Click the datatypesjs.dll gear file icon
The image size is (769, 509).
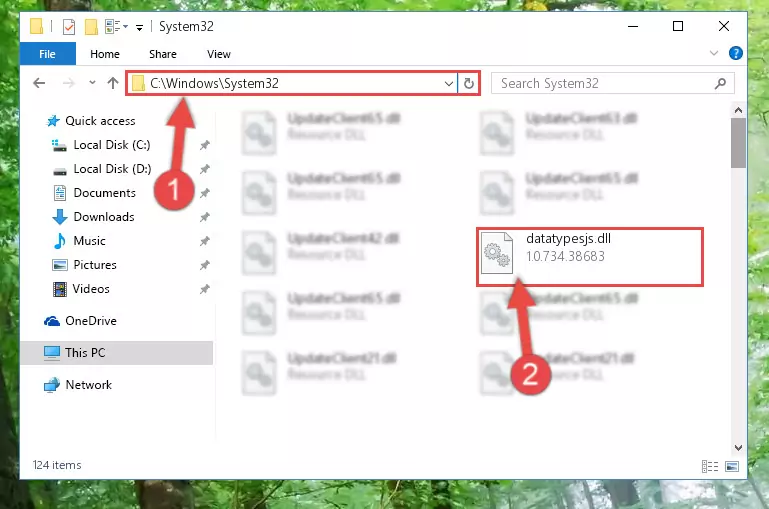point(497,253)
